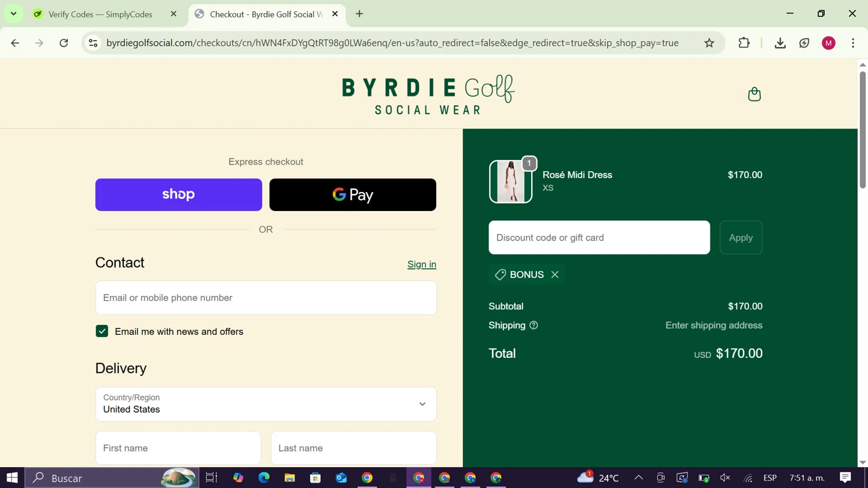Open the notifications center icon
This screenshot has height=488, width=868.
(845, 478)
